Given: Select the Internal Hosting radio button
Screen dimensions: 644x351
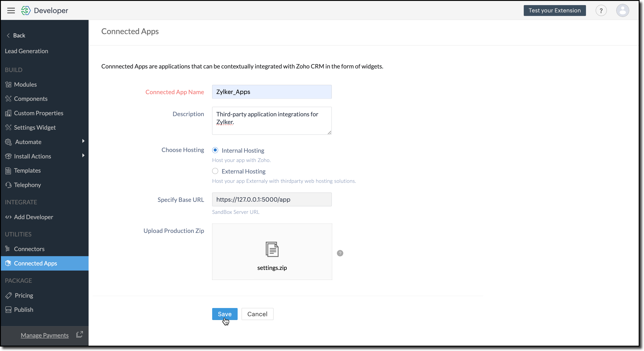Looking at the screenshot, I should coord(215,150).
